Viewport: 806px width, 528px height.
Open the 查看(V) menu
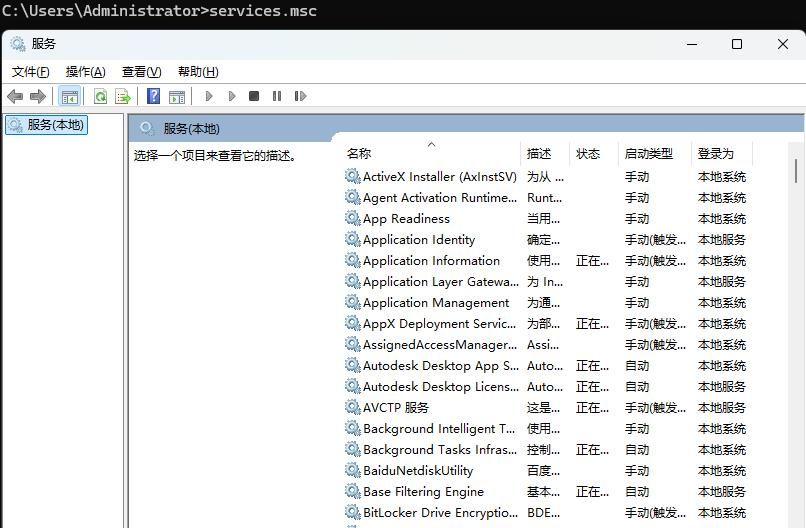click(x=141, y=72)
